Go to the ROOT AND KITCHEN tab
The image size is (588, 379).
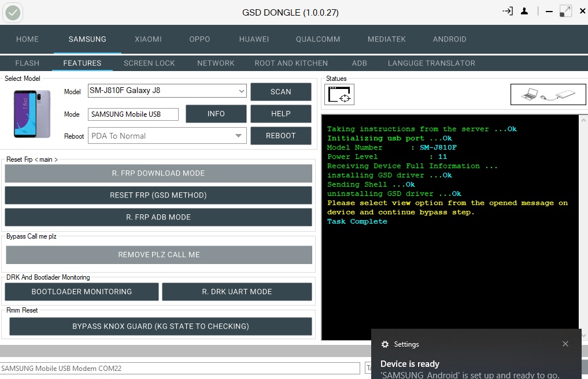point(291,63)
